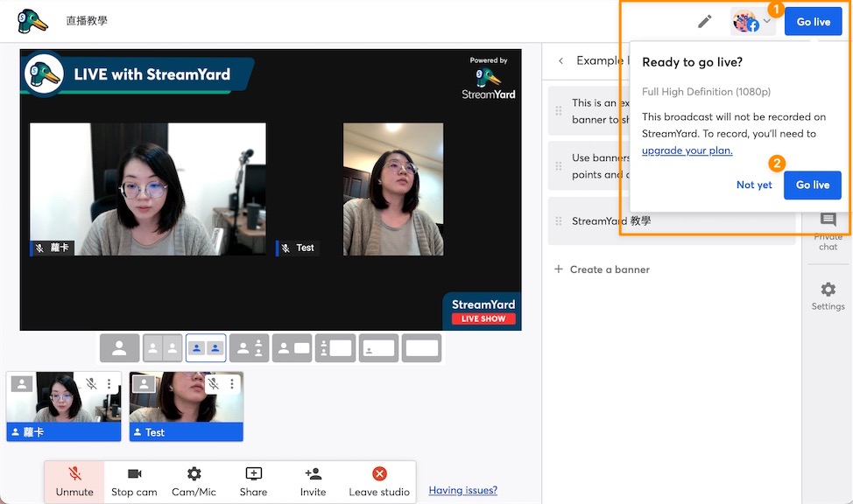853x504 pixels.
Task: Open the Having issues link
Action: pyautogui.click(x=463, y=490)
